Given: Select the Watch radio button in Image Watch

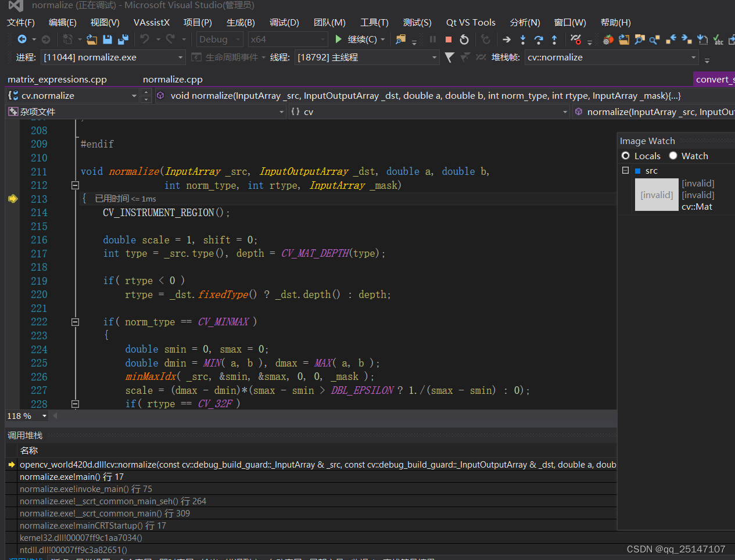Looking at the screenshot, I should pyautogui.click(x=673, y=156).
